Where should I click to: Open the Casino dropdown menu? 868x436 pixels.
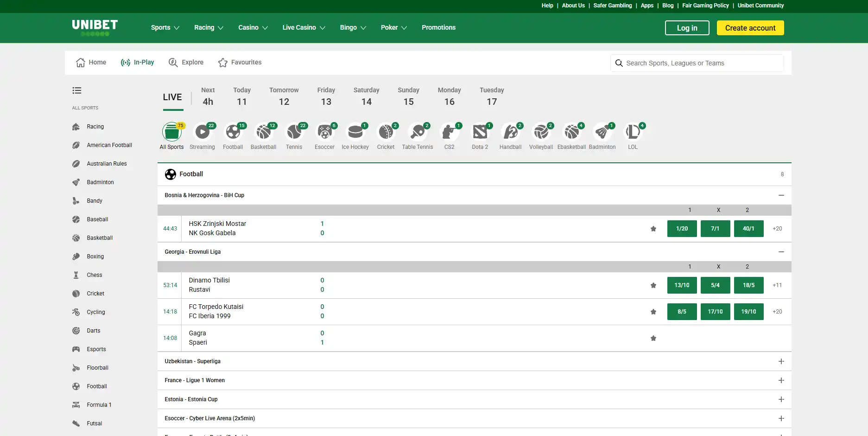[253, 27]
